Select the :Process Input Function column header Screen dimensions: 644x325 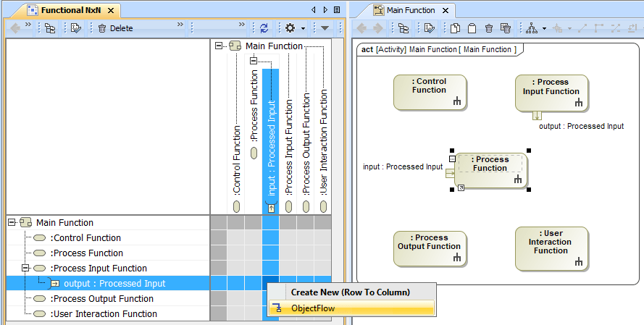[x=289, y=148]
